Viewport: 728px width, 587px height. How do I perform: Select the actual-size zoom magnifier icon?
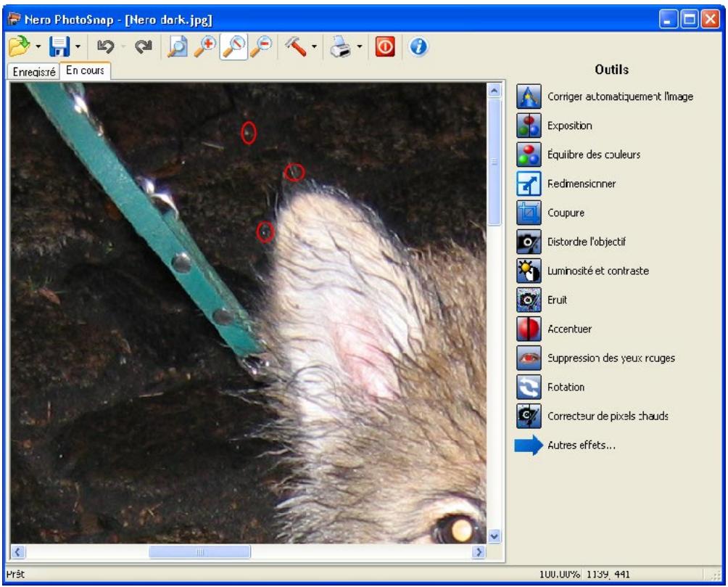click(233, 46)
